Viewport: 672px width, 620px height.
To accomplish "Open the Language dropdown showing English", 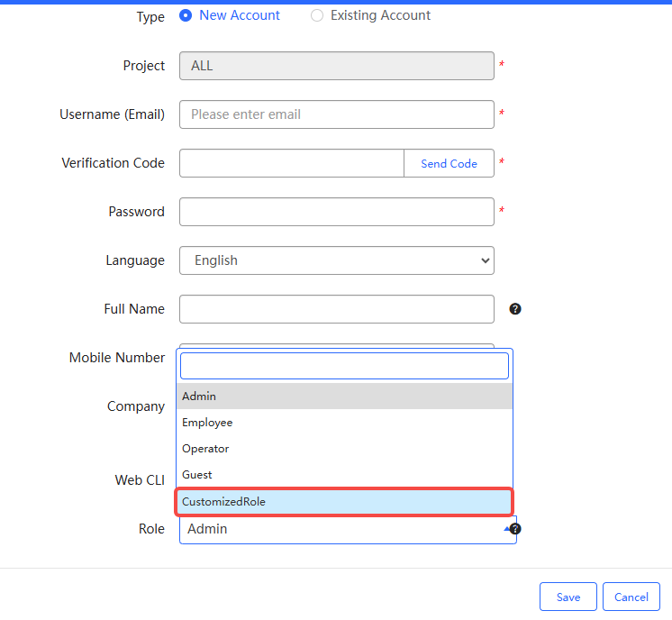I will click(336, 260).
